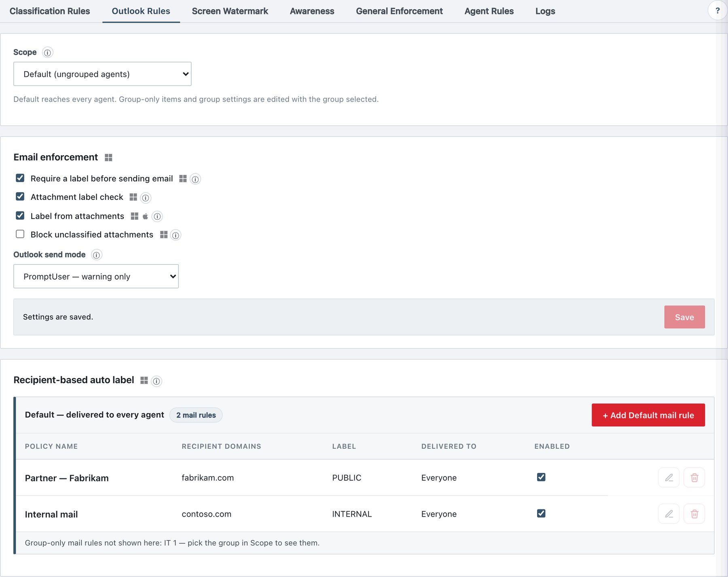Screen dimensions: 728x577
Task: Switch to Agent Rules tab
Action: [x=489, y=11]
